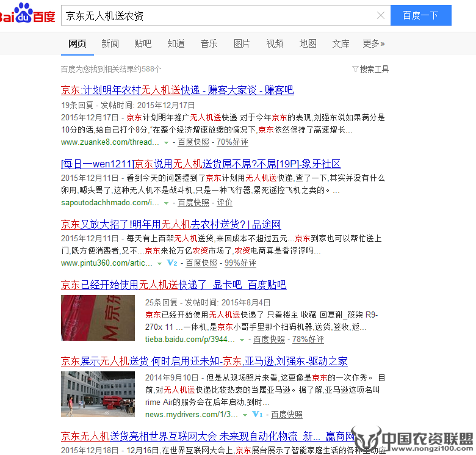Open 百度快照 for tieba result

[269, 340]
